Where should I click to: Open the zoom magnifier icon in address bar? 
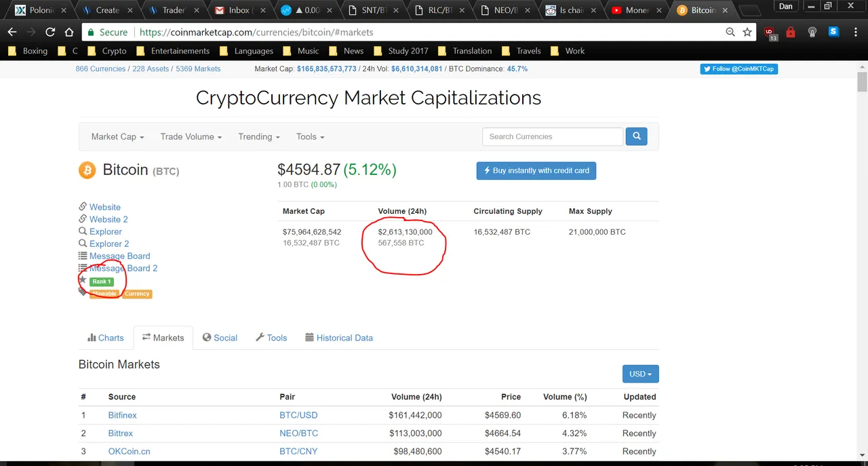[x=730, y=32]
